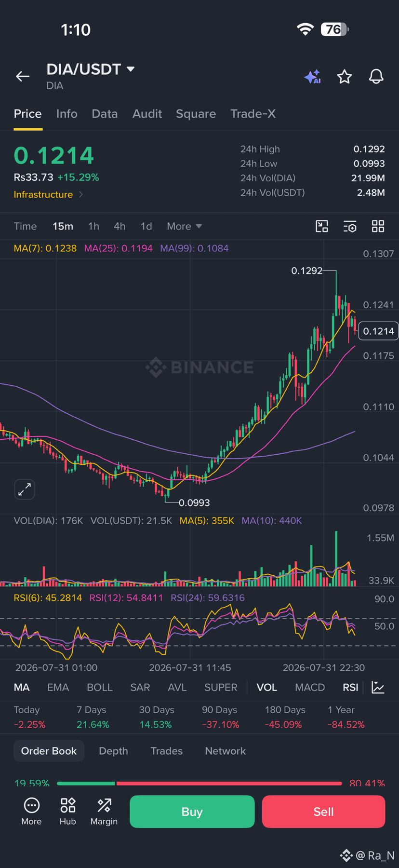Tap the back arrow icon
The height and width of the screenshot is (868, 399).
[23, 76]
